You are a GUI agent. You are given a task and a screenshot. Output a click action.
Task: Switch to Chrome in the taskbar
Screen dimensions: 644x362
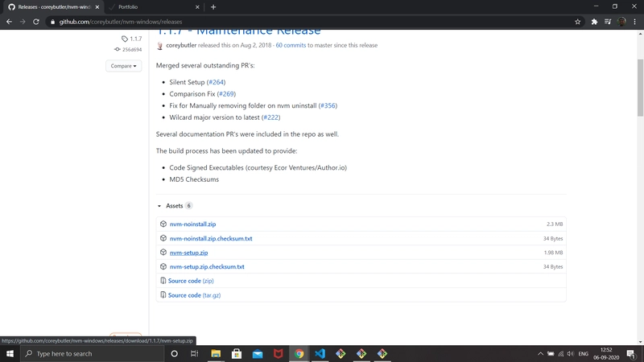pos(299,353)
